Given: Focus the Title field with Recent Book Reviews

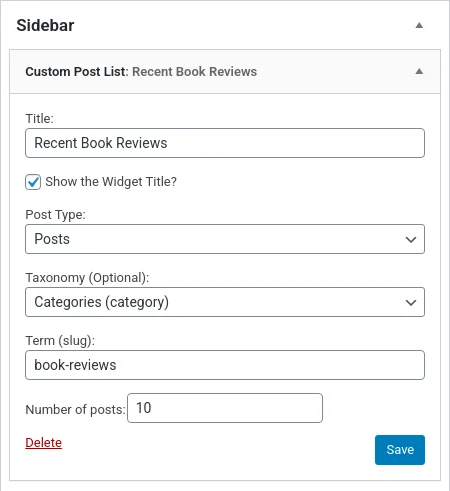Looking at the screenshot, I should (225, 143).
